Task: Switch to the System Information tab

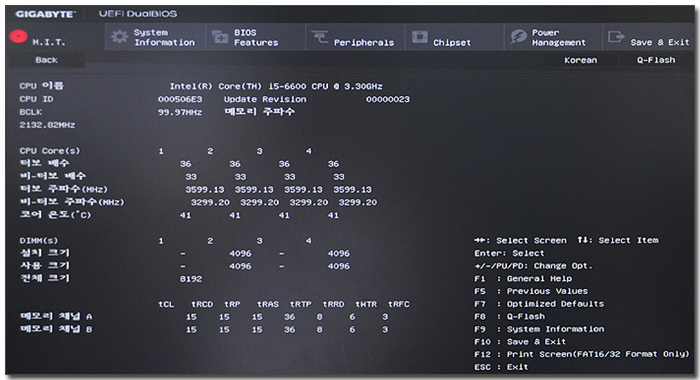Action: pos(164,38)
